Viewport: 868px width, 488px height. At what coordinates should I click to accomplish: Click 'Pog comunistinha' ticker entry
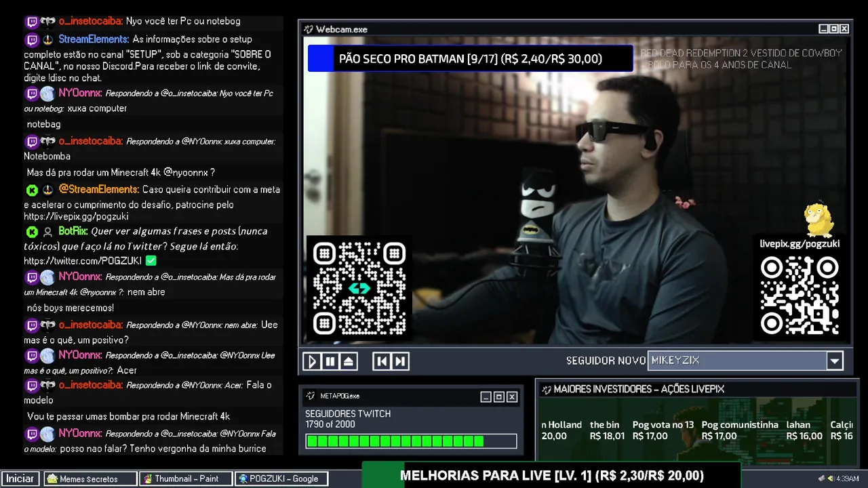point(740,430)
